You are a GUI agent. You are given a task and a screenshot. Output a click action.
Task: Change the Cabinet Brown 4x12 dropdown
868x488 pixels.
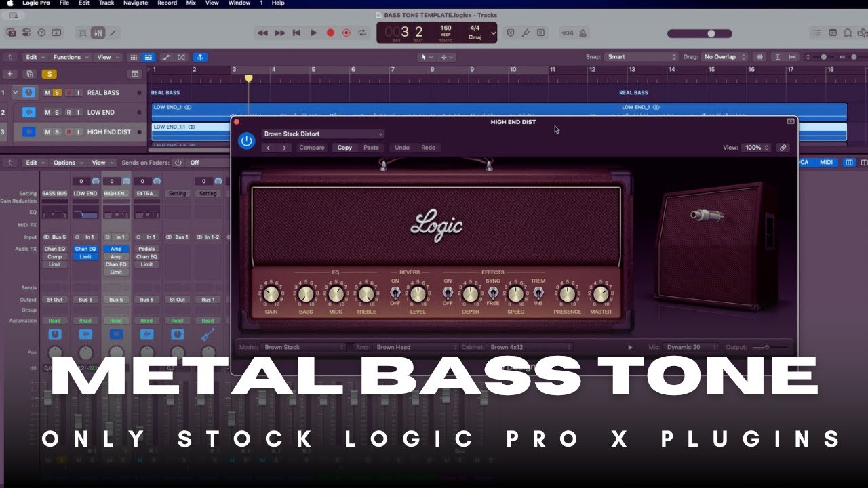coord(530,347)
